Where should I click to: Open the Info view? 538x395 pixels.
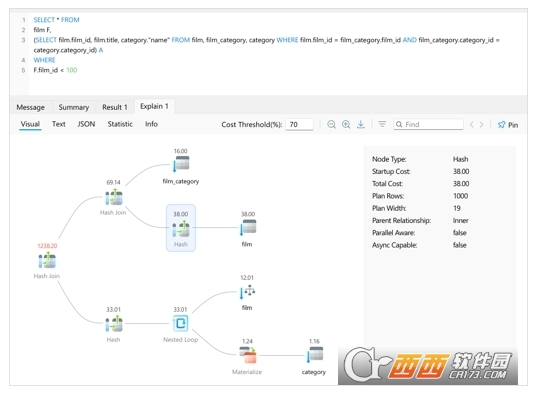(151, 124)
